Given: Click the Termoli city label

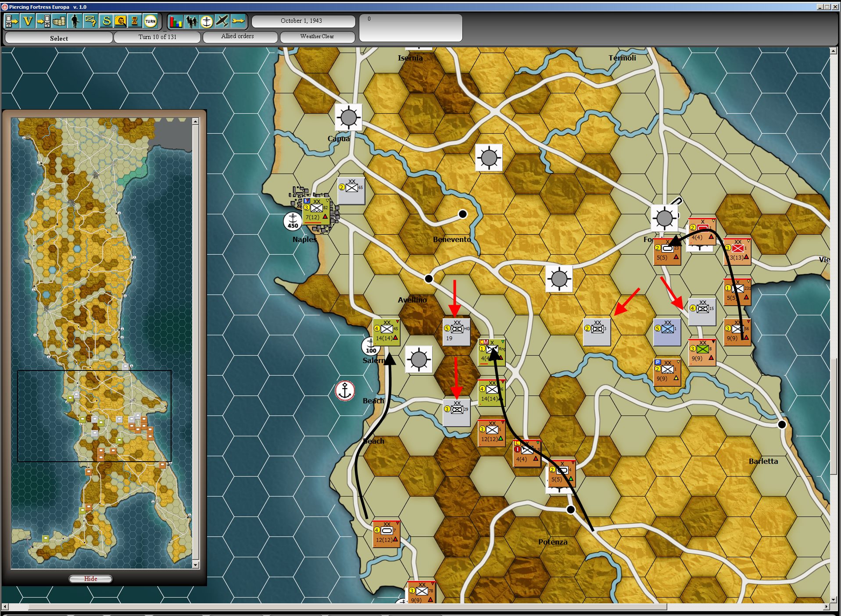Looking at the screenshot, I should (x=622, y=58).
